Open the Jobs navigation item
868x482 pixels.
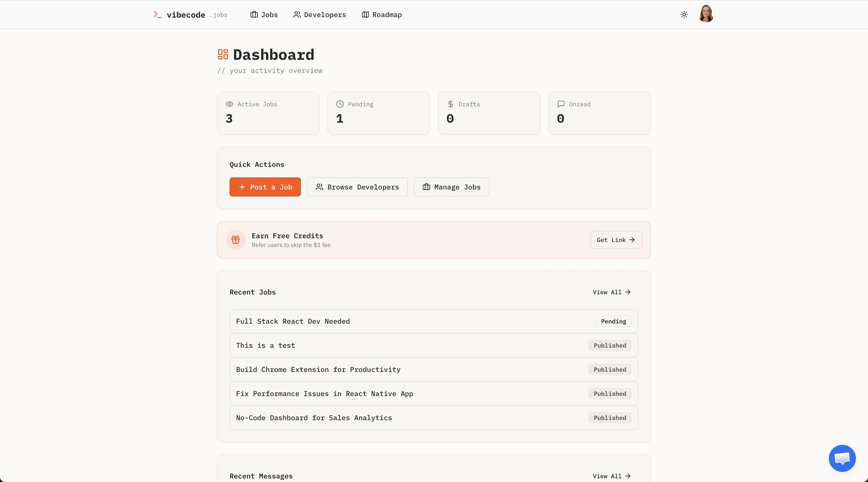click(264, 15)
